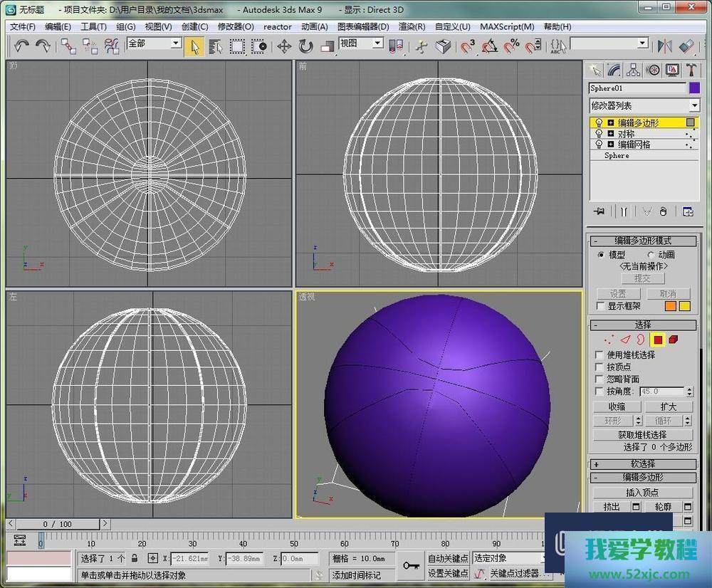The image size is (712, 588).
Task: Click the purple object color swatch
Action: pyautogui.click(x=695, y=88)
